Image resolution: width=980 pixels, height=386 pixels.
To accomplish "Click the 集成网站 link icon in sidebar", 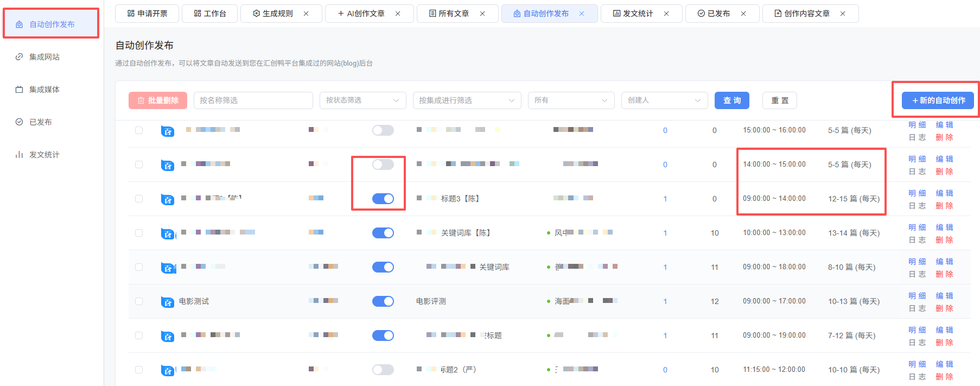I will (19, 57).
